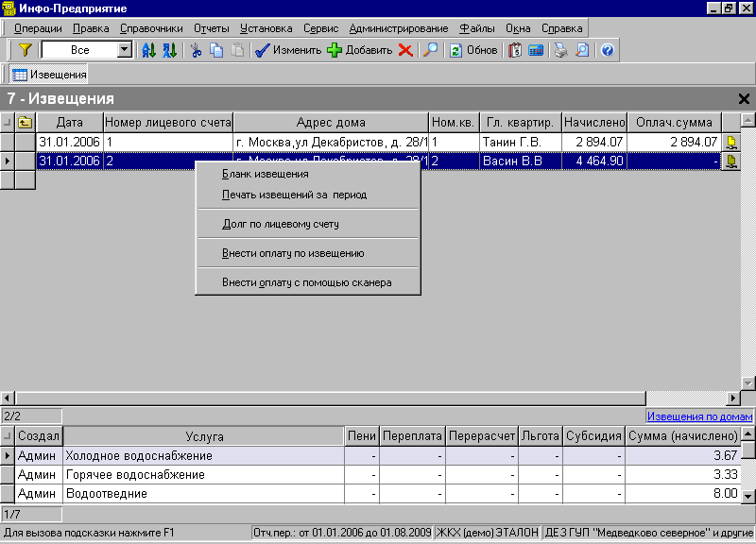This screenshot has width=756, height=544.
Task: Close the '7 - Извещения' panel with the X
Action: [744, 99]
